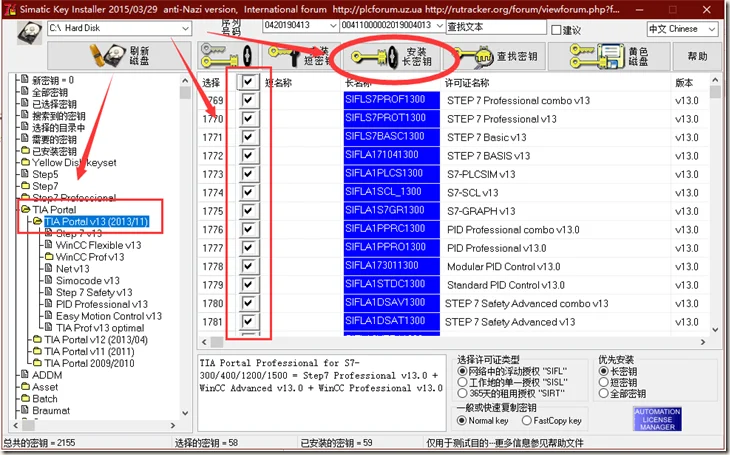Select Simocode v13 in the tree

point(88,280)
